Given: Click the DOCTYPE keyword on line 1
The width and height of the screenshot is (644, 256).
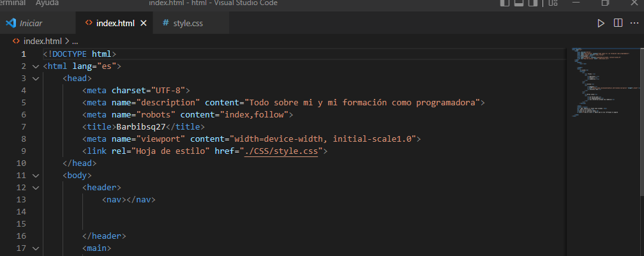Looking at the screenshot, I should tap(70, 54).
